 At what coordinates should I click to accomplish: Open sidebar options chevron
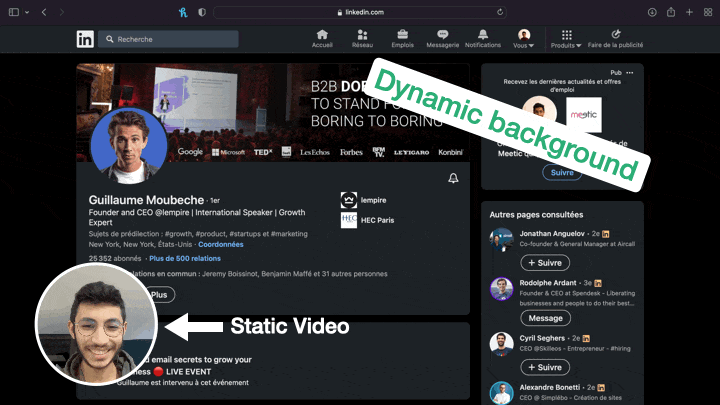pyautogui.click(x=27, y=12)
